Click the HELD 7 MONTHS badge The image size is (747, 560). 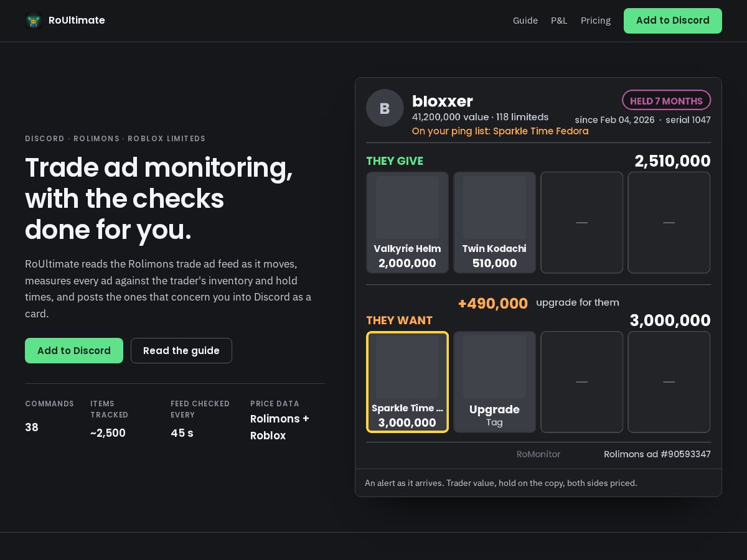[x=666, y=101]
